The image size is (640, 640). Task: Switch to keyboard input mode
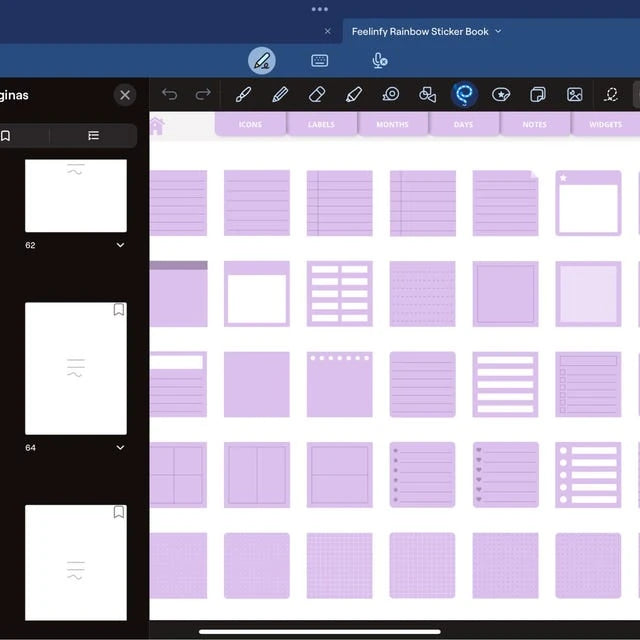point(320,61)
